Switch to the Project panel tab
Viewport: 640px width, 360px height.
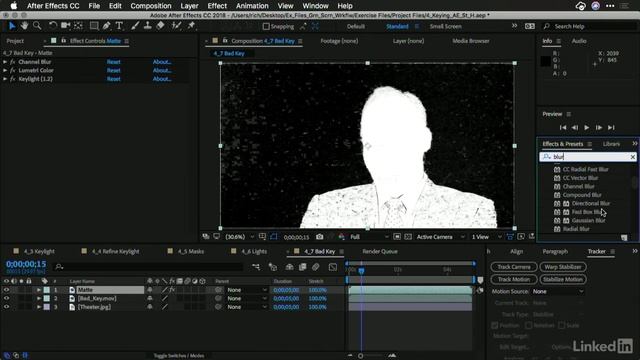tap(15, 41)
